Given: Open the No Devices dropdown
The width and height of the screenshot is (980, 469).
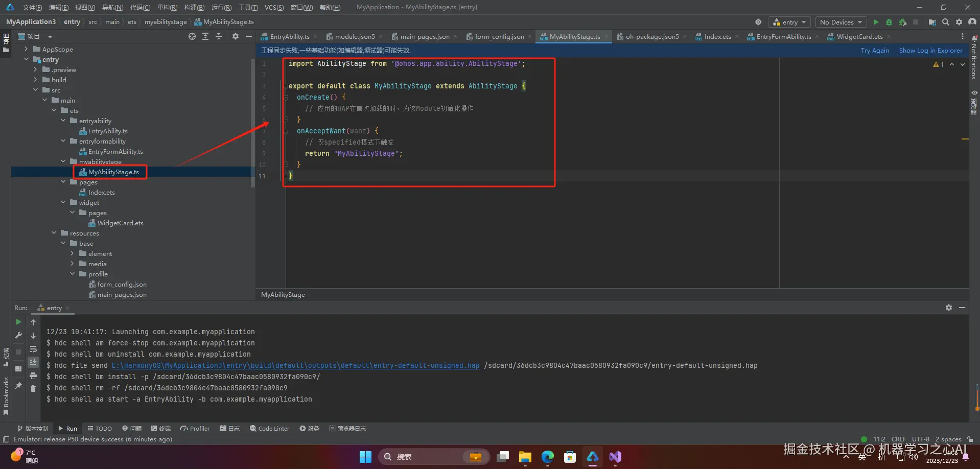Looking at the screenshot, I should [841, 22].
